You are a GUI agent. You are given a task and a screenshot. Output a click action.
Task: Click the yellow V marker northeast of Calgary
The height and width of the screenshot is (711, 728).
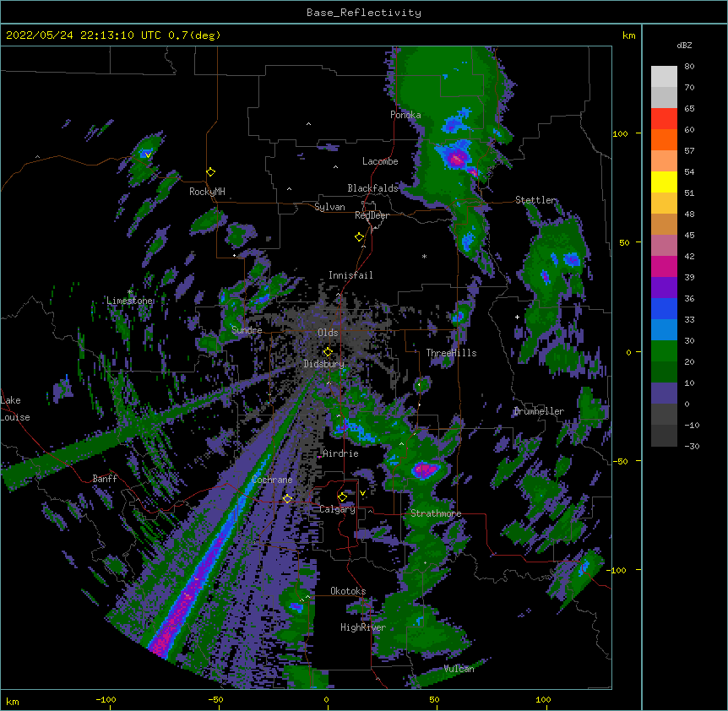(362, 493)
